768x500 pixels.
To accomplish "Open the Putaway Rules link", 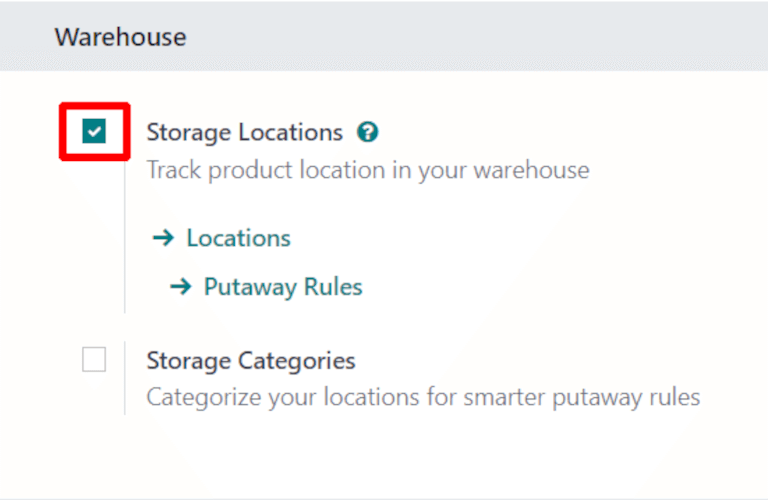I will [283, 287].
